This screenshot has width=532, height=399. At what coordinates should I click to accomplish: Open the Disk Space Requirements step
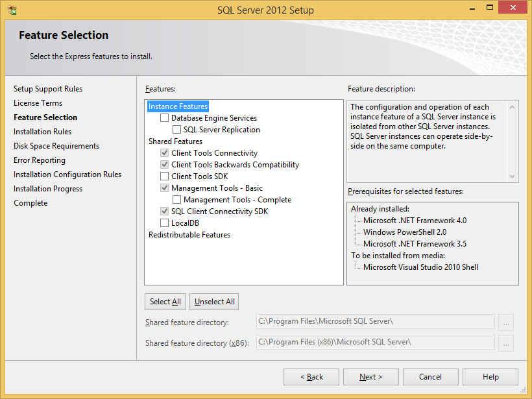56,145
